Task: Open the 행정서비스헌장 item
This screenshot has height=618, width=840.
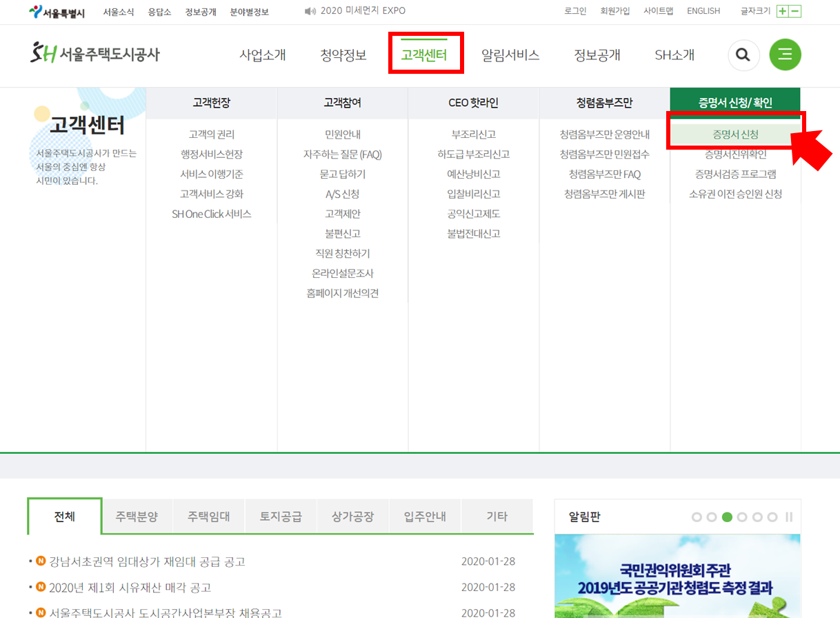Action: [x=212, y=154]
